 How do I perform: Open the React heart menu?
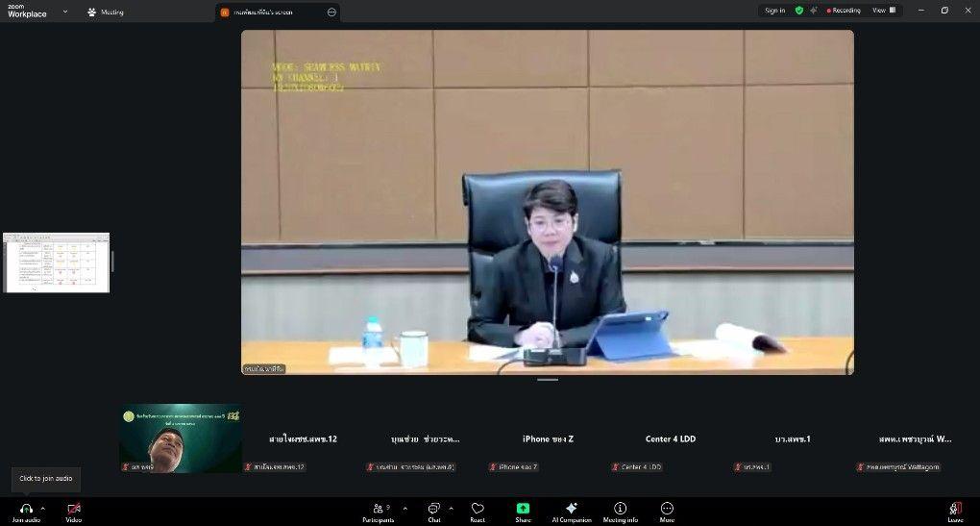point(478,509)
